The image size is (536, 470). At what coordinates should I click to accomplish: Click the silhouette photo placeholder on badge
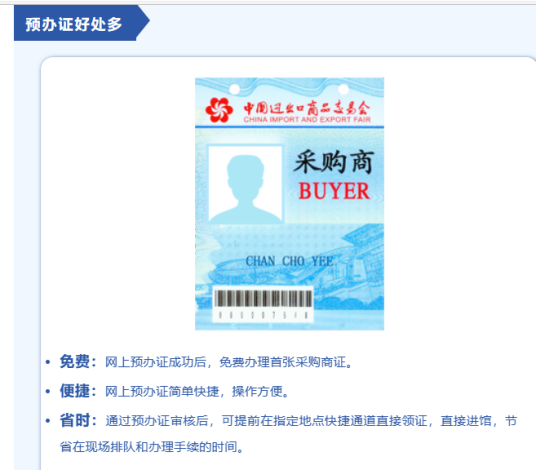click(x=245, y=184)
